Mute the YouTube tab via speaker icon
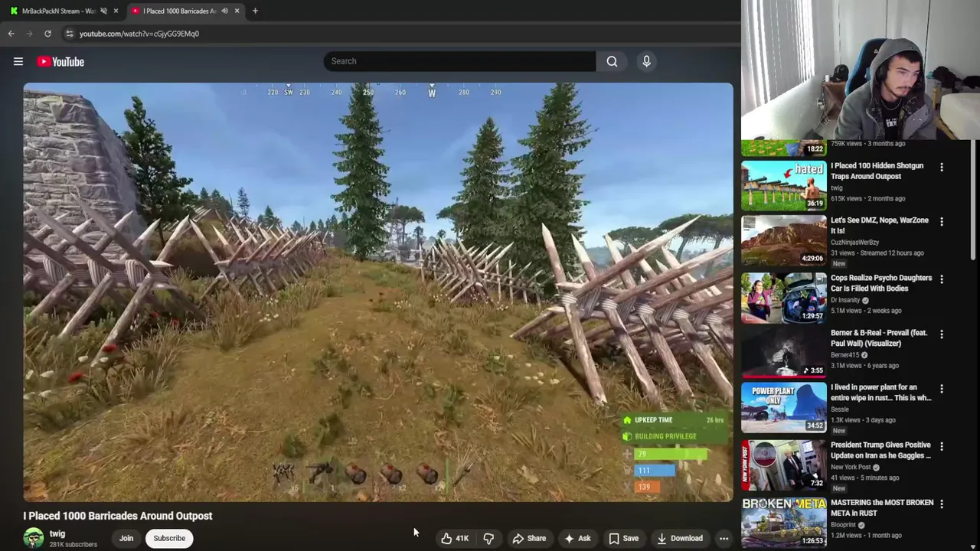 [x=224, y=11]
